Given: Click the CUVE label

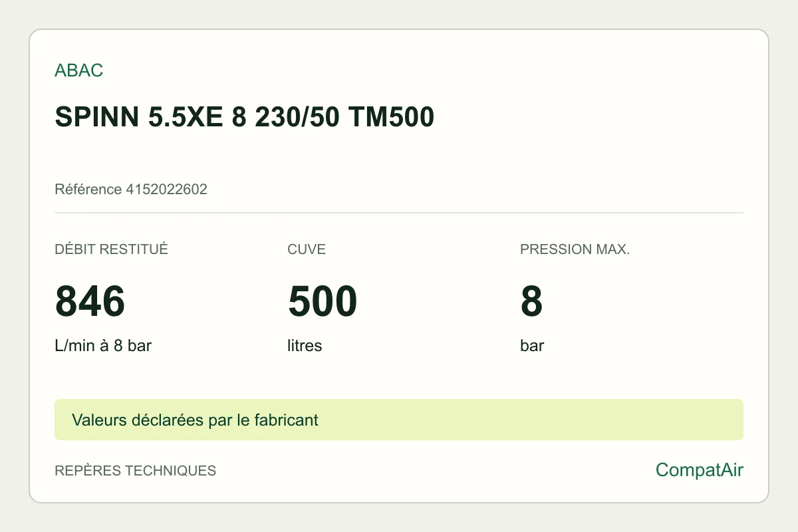Looking at the screenshot, I should pos(307,249).
